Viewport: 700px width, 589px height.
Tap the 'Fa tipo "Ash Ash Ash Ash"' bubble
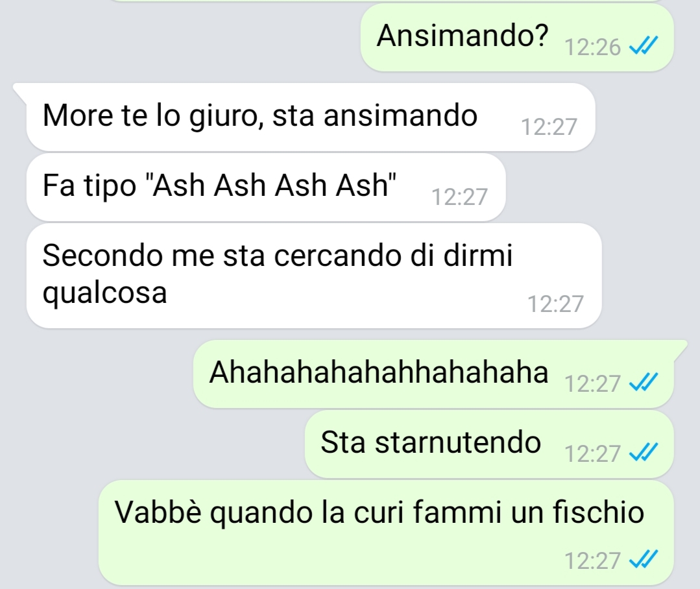point(266,187)
